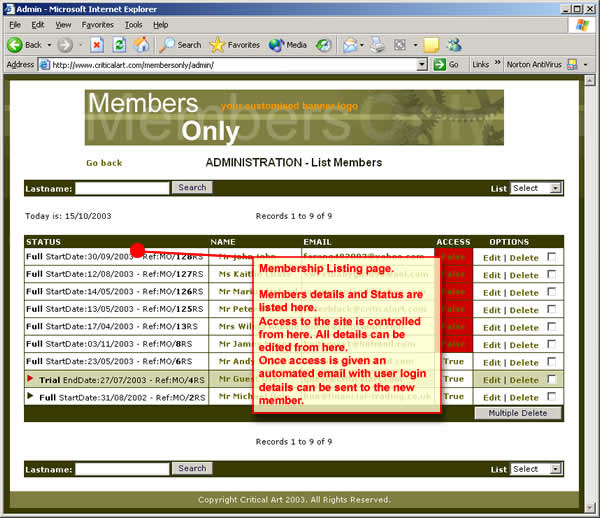Tick checkbox for Ref:MO/125RS row
This screenshot has height=518, width=600.
pos(551,309)
